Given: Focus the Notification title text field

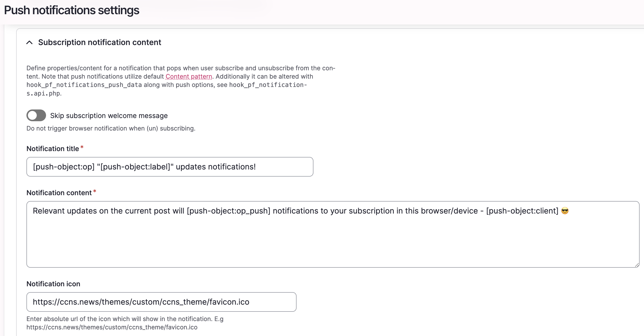Looking at the screenshot, I should 170,167.
